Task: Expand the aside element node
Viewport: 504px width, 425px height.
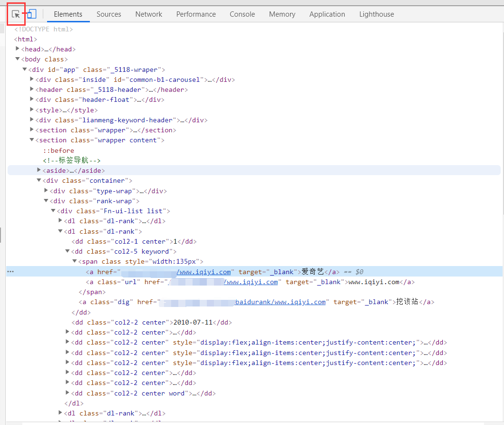Action: pyautogui.click(x=39, y=170)
